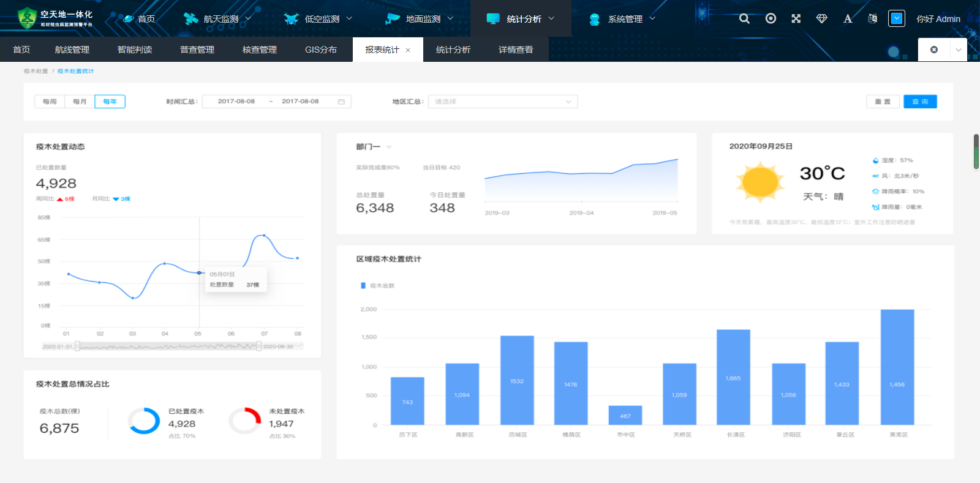Click the fullscreen expand arrows icon

[796, 19]
